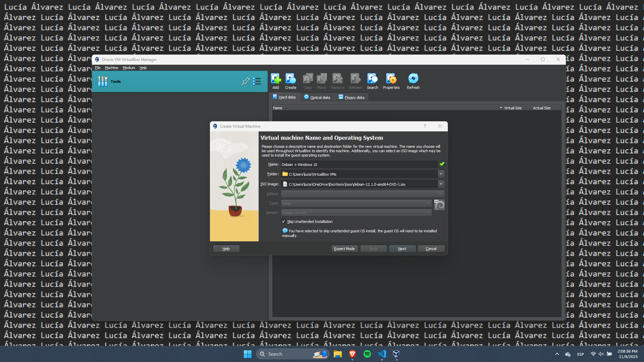Click the Next button
The height and width of the screenshot is (362, 644).
(x=402, y=249)
